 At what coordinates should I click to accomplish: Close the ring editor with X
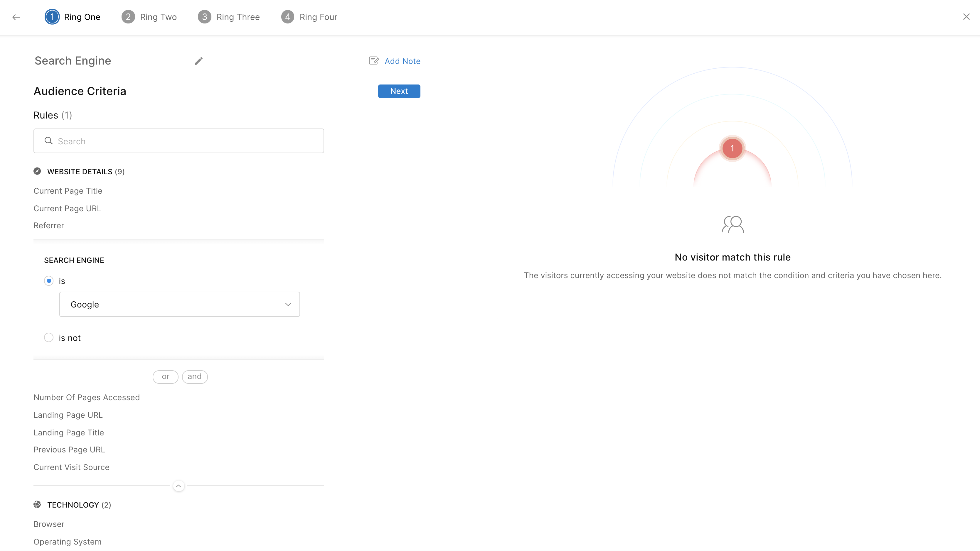[966, 17]
